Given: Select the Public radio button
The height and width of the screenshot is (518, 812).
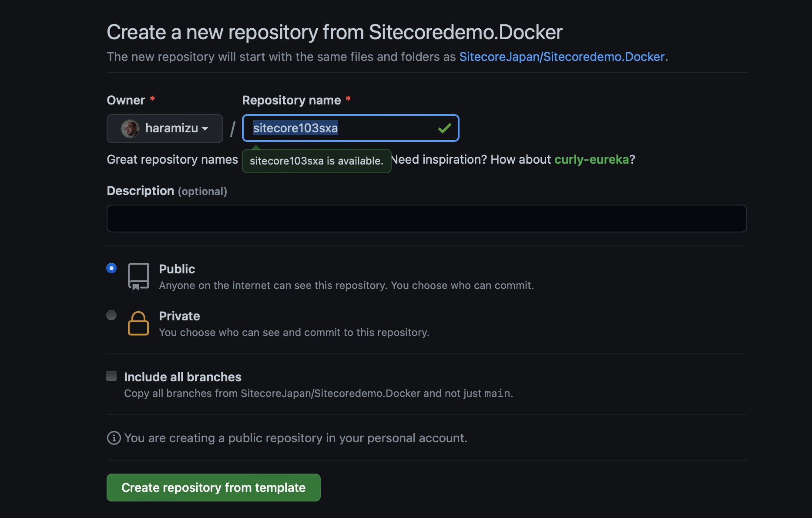Looking at the screenshot, I should click(x=111, y=268).
